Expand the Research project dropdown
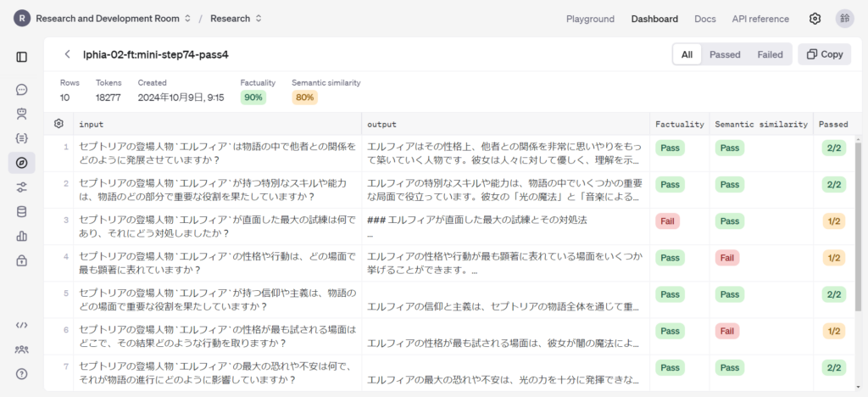Screen dimensions: 868x397 [236, 19]
